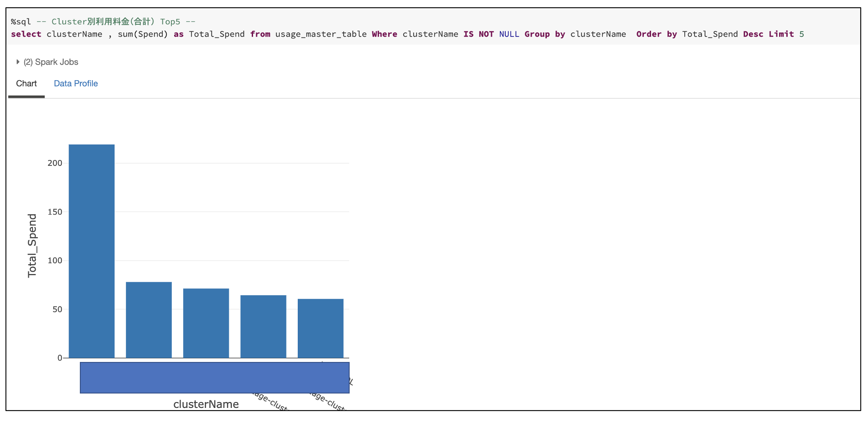
Task: Click the 'Desc' keyword in the query
Action: click(x=753, y=34)
